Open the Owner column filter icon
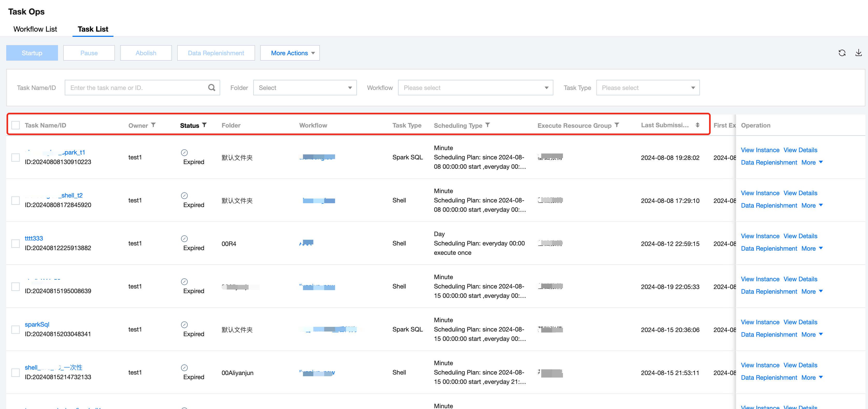 click(x=153, y=125)
